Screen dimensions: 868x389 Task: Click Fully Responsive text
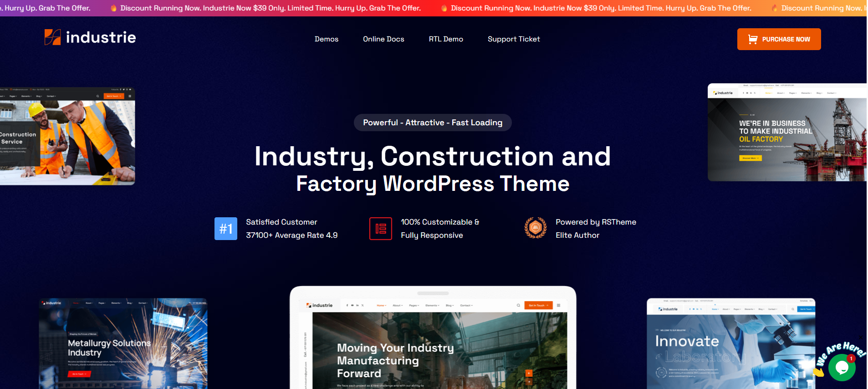[432, 235]
